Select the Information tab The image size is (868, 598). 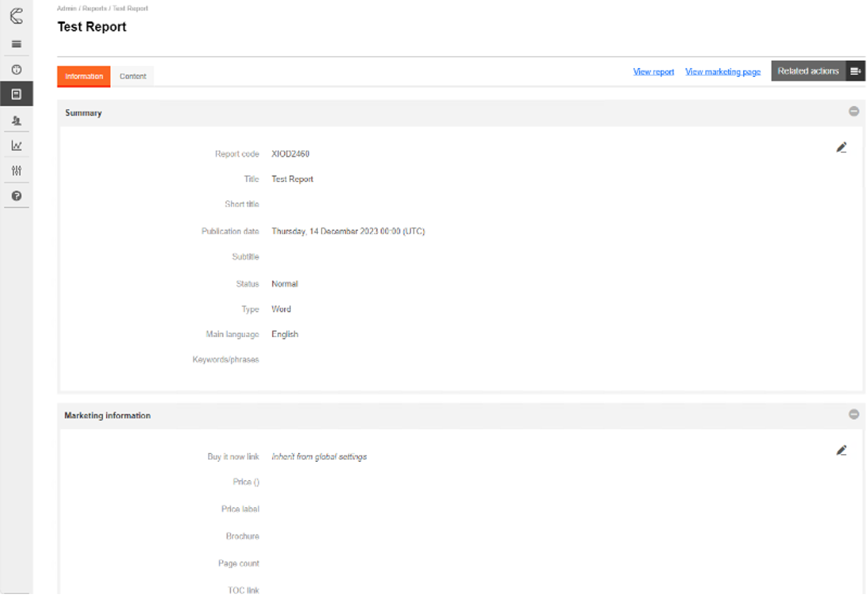point(84,77)
